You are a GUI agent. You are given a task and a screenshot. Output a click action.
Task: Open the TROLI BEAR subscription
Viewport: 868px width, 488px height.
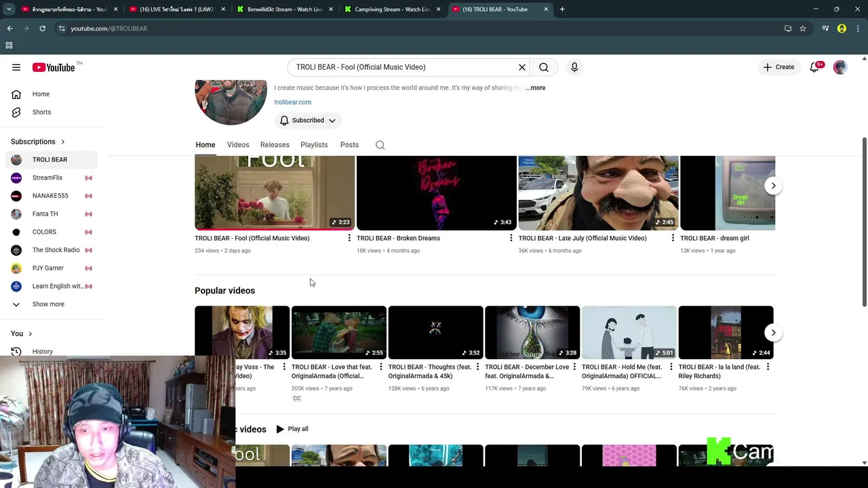point(52,159)
